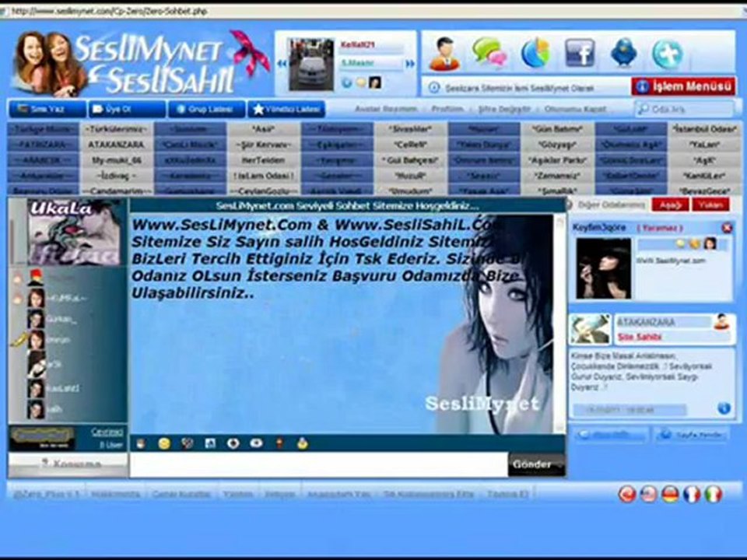Screen dimensions: 747x560
Task: Click the blue square icon in chat toolbar
Action: (210, 444)
